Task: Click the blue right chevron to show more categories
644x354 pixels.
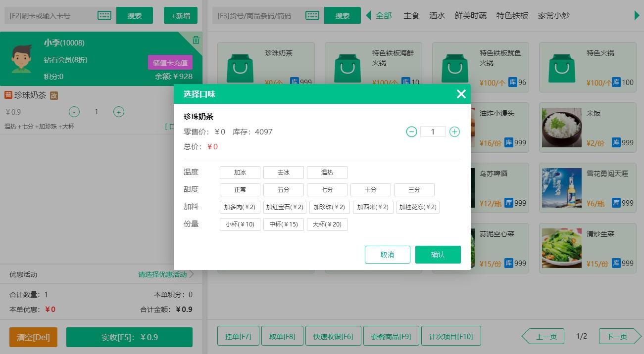Action: coord(636,15)
